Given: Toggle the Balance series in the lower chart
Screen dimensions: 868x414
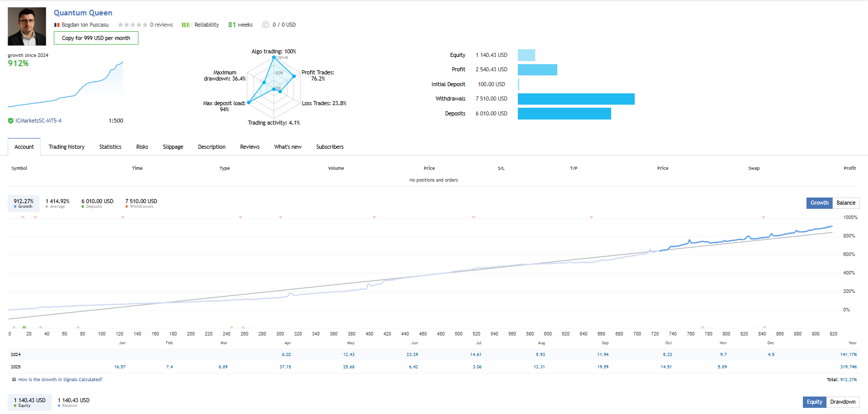Looking at the screenshot, I should point(73,402).
